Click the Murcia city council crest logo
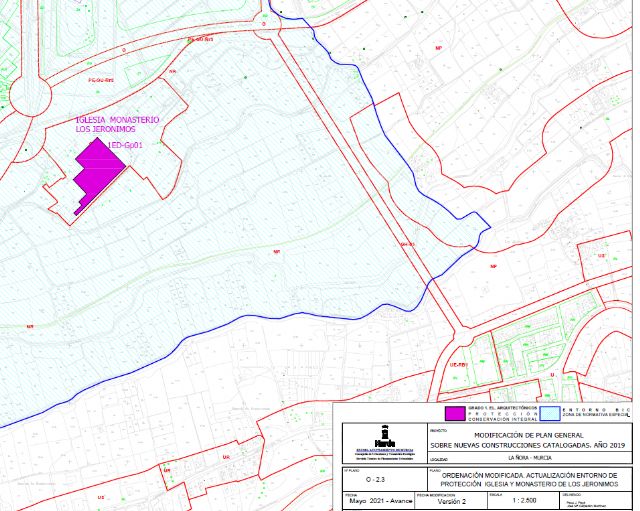 coord(383,437)
